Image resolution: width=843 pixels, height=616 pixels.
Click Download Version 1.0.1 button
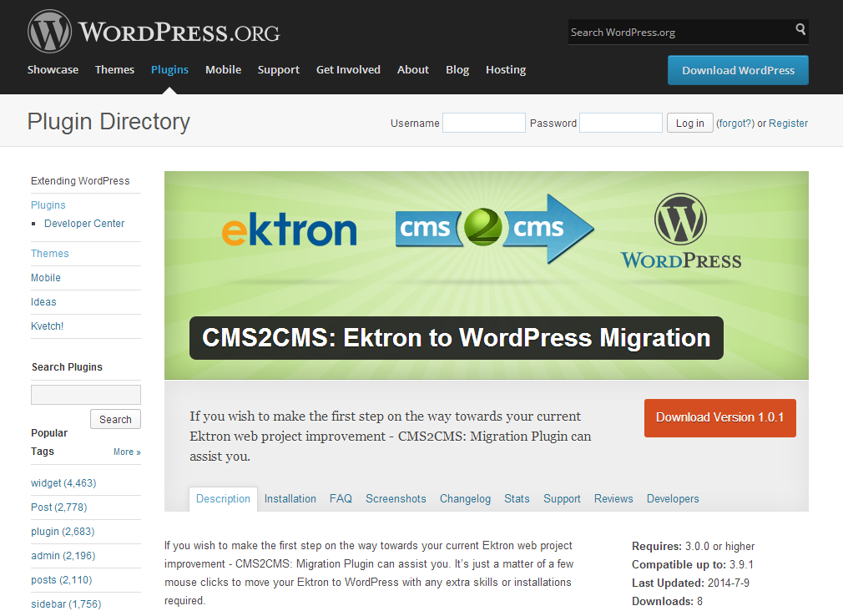719,417
